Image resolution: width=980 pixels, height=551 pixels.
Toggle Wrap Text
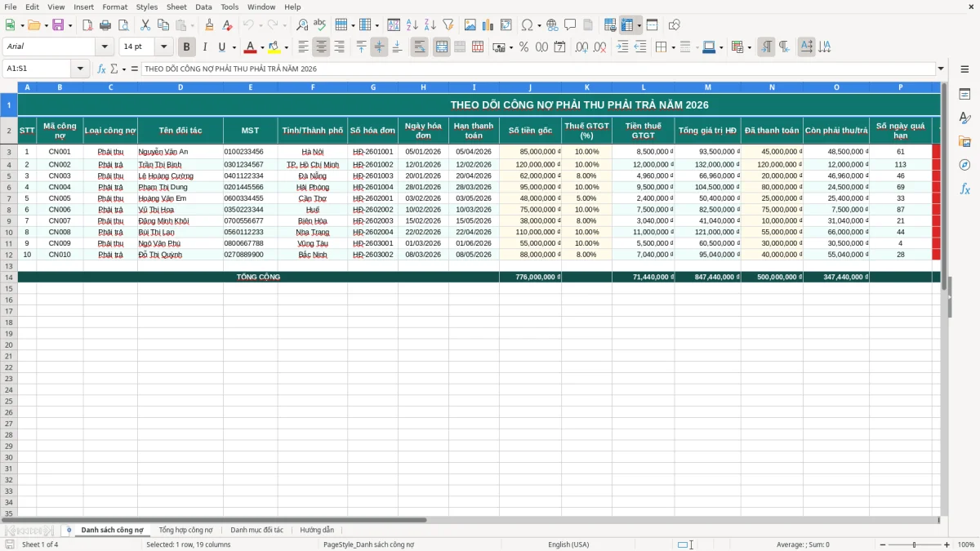pos(420,47)
